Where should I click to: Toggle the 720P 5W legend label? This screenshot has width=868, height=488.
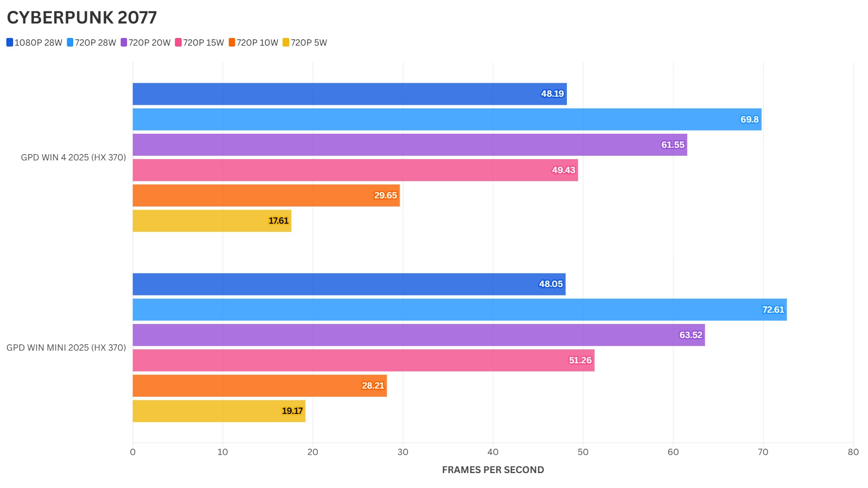click(309, 43)
